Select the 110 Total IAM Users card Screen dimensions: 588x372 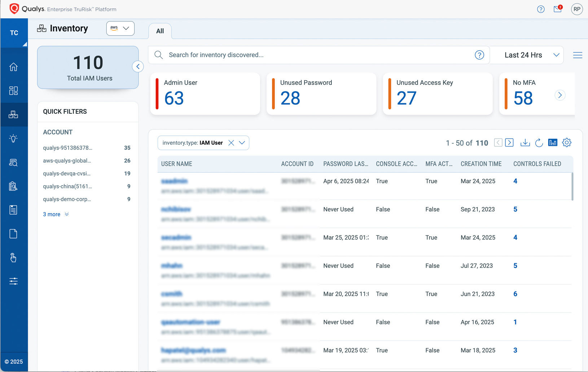click(x=88, y=68)
